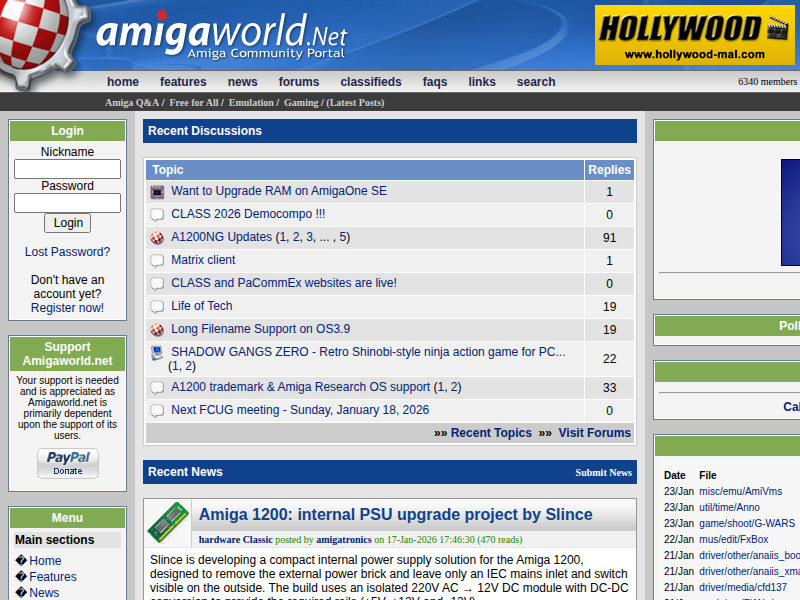Go to the Free for All forum

coord(194,103)
